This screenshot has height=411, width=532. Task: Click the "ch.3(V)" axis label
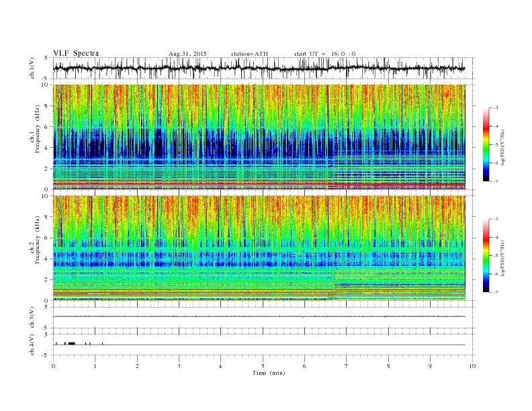32,318
